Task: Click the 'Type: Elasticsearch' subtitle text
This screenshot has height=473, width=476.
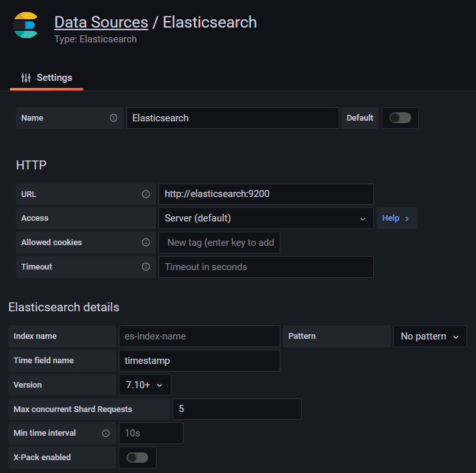Action: [x=96, y=39]
